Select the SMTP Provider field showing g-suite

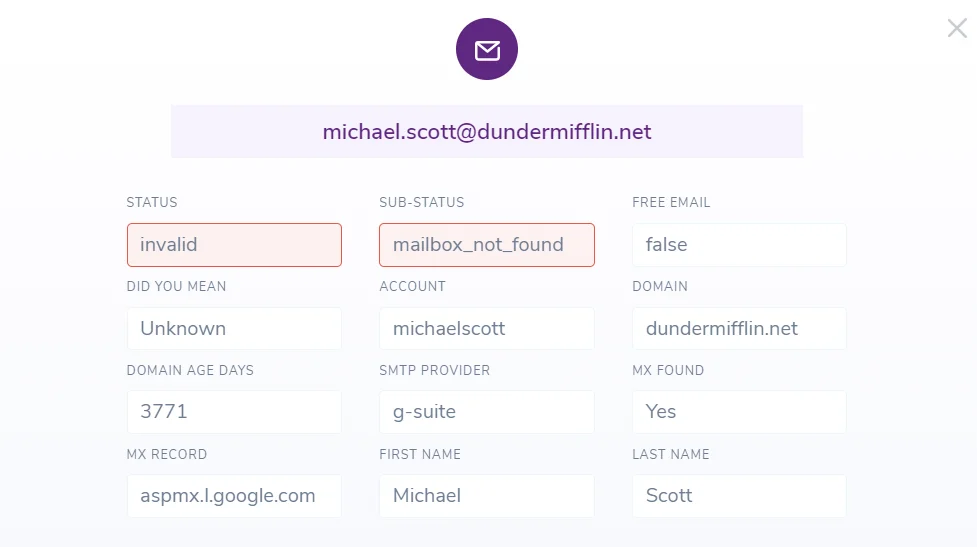[486, 412]
